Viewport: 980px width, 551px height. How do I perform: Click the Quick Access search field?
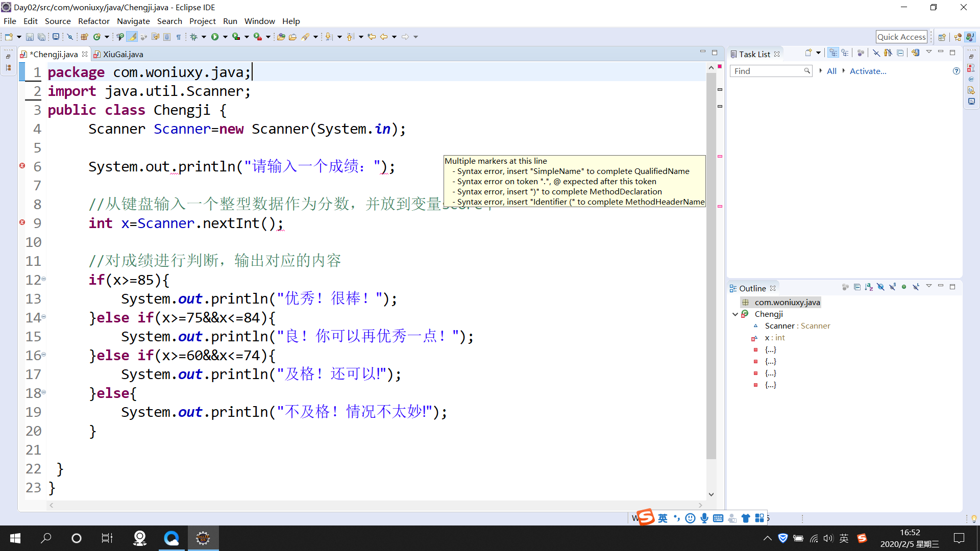(x=901, y=37)
